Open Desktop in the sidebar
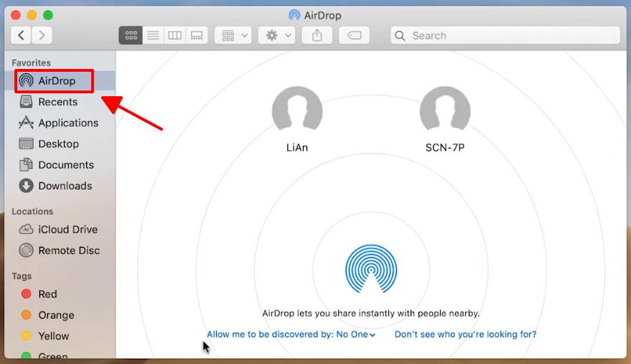This screenshot has height=364, width=631. 60,144
